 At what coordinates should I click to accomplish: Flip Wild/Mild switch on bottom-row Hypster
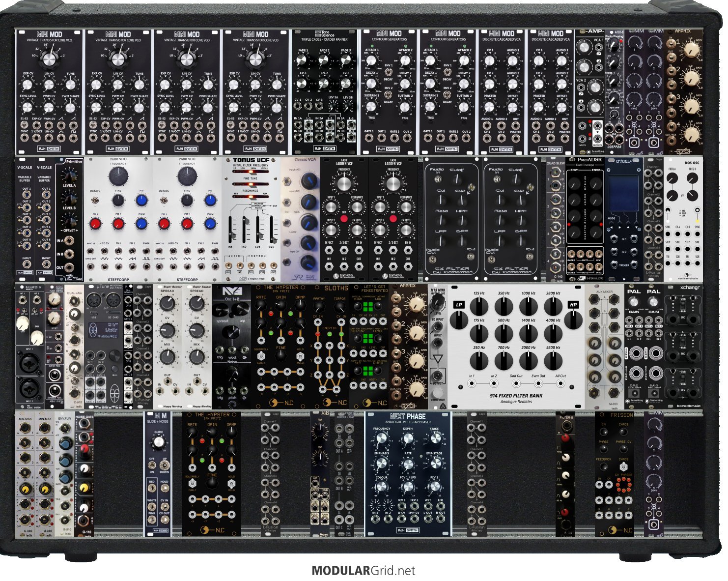tap(231, 484)
